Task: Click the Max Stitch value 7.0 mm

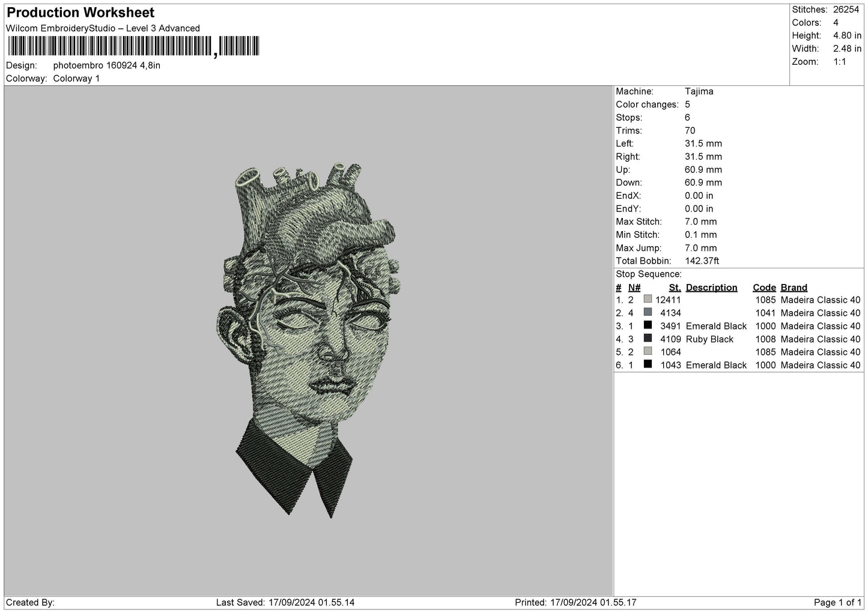Action: [701, 222]
